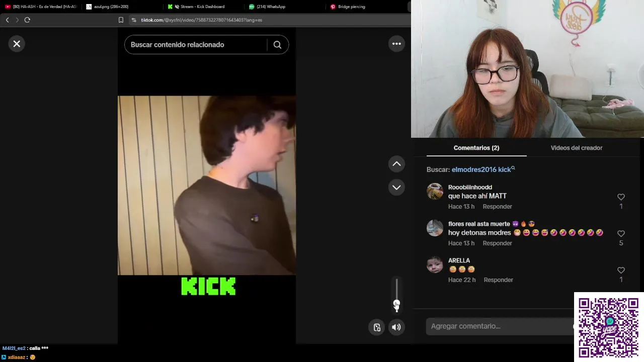Image resolution: width=644 pixels, height=362 pixels.
Task: Click the browser back arrow
Action: [7, 20]
